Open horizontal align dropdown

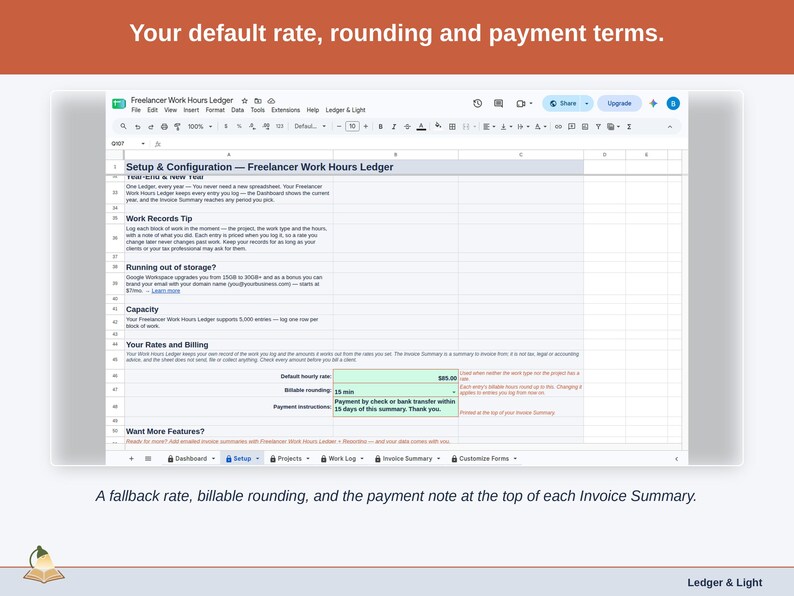coord(489,127)
